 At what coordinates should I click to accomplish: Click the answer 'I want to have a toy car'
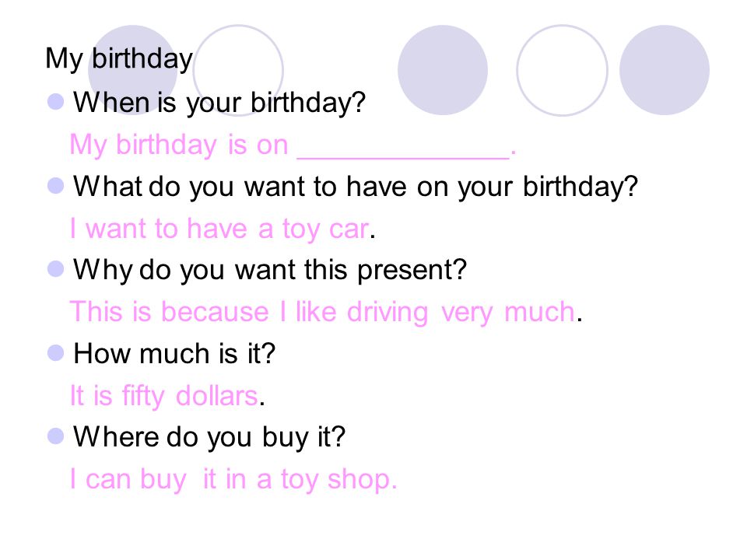pyautogui.click(x=219, y=229)
